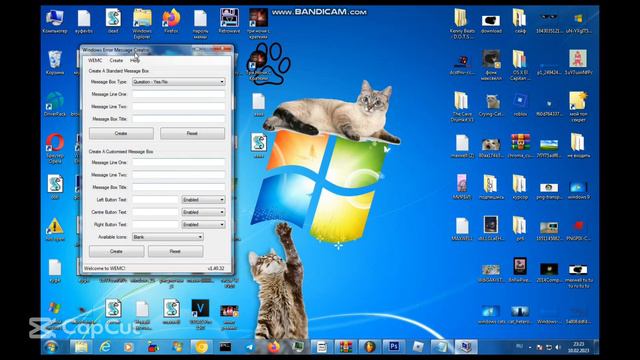This screenshot has height=360, width=640.
Task: Expand Left Button Enabled dropdown
Action: click(x=203, y=200)
